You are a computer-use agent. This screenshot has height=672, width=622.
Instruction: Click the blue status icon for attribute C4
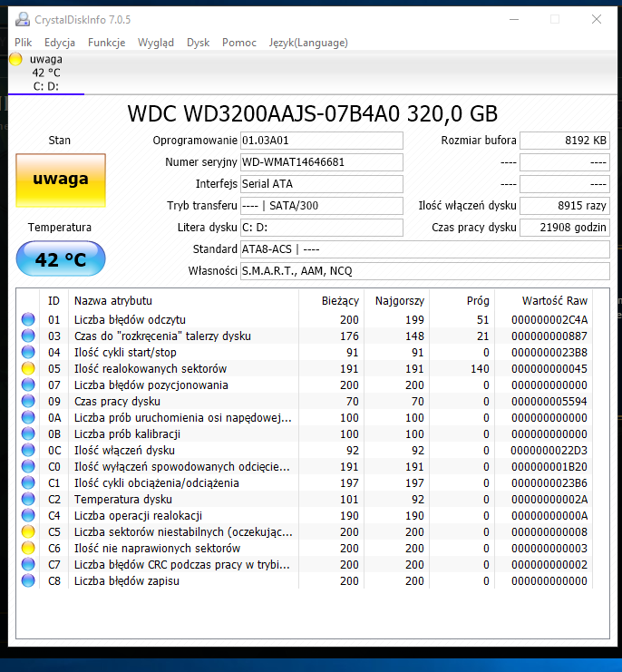(28, 515)
